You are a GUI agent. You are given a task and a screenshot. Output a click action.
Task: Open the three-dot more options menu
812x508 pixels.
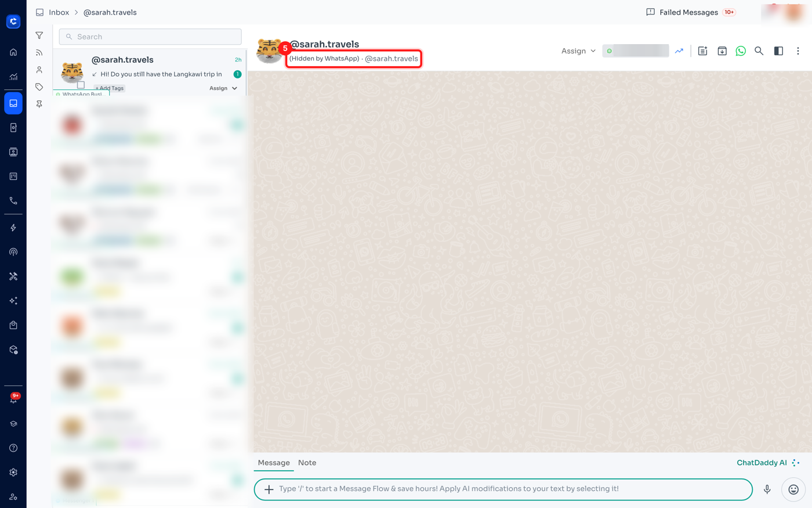pos(798,51)
